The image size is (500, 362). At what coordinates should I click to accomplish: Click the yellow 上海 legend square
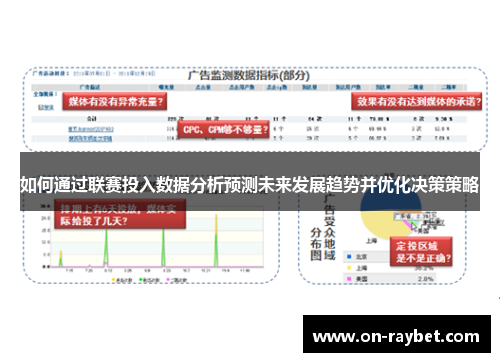[349, 268]
